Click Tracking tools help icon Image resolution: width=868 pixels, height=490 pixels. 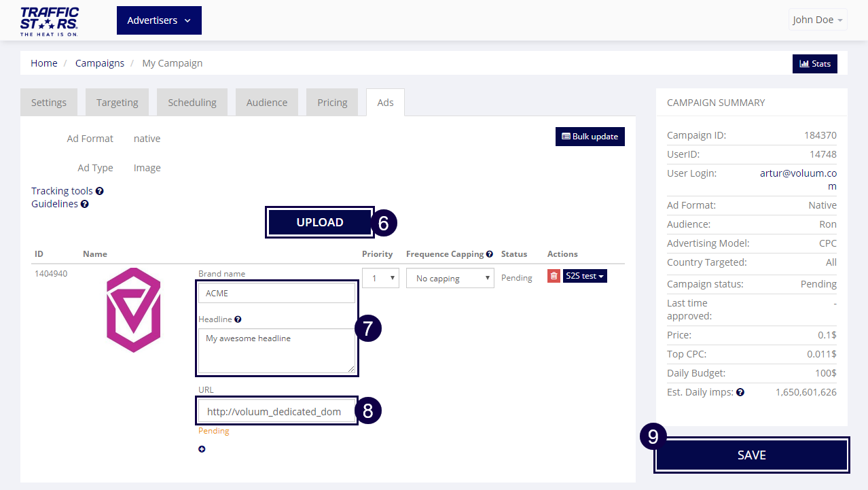(x=100, y=192)
